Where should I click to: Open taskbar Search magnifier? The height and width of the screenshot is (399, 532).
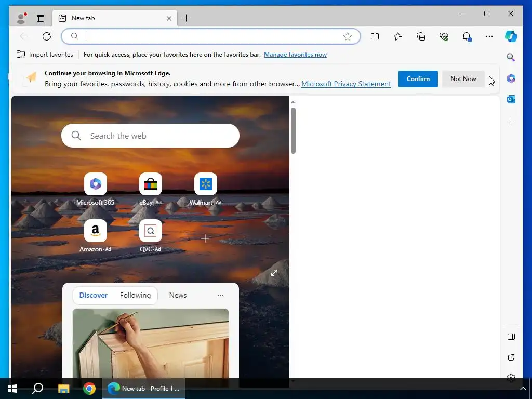pyautogui.click(x=37, y=389)
